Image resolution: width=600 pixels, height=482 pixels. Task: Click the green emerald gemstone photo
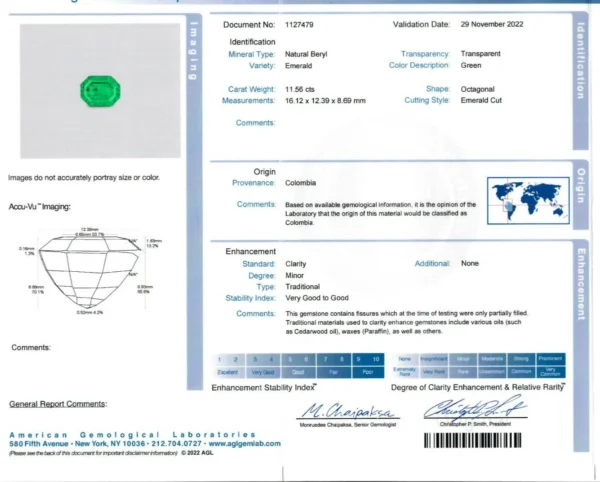(100, 91)
